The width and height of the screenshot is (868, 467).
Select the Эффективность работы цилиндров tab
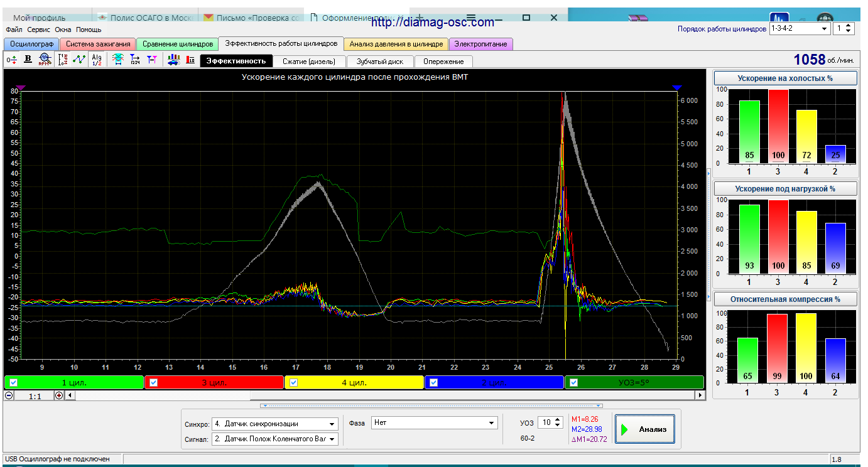point(281,43)
